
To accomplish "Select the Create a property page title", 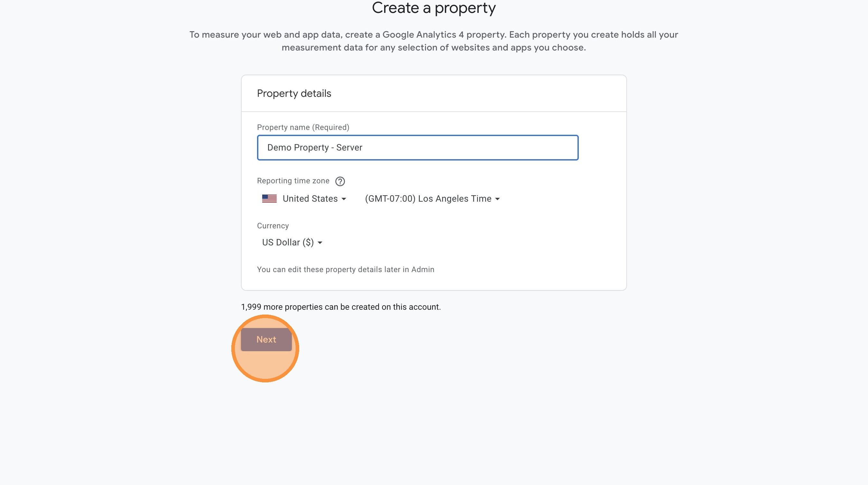I will coord(433,8).
